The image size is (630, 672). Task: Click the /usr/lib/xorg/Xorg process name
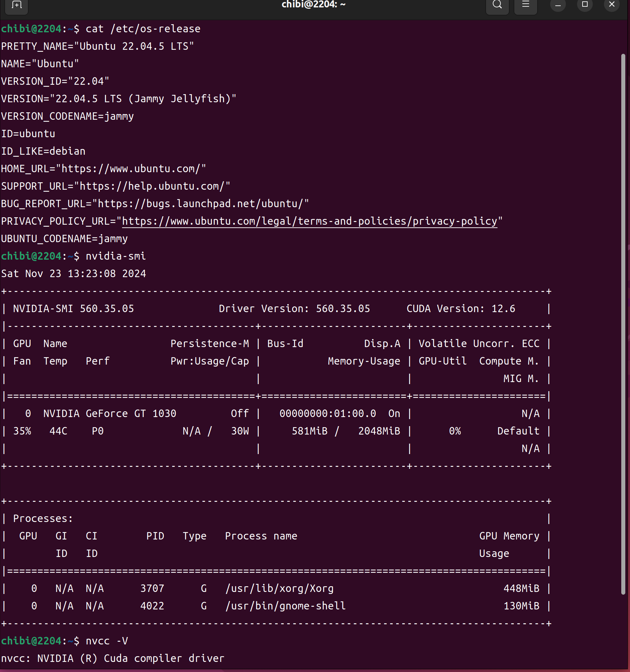click(x=279, y=589)
